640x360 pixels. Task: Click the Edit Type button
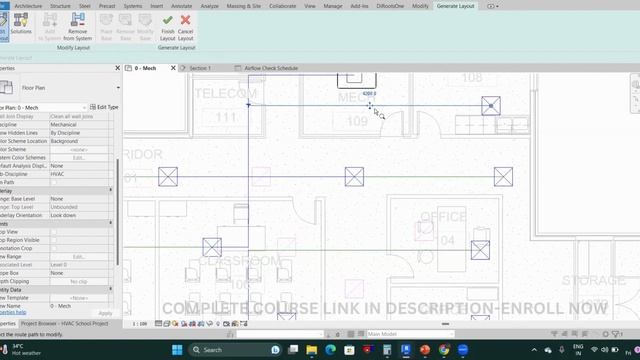(104, 107)
